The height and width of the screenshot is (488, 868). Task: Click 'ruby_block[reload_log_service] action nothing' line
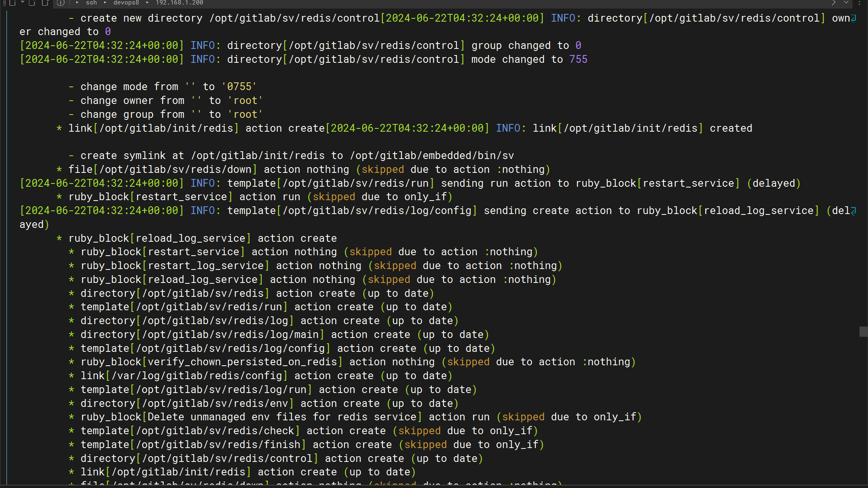pyautogui.click(x=312, y=280)
